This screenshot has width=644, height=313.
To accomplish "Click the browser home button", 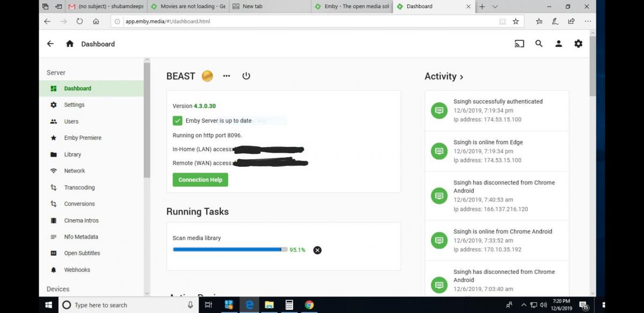I will [96, 21].
